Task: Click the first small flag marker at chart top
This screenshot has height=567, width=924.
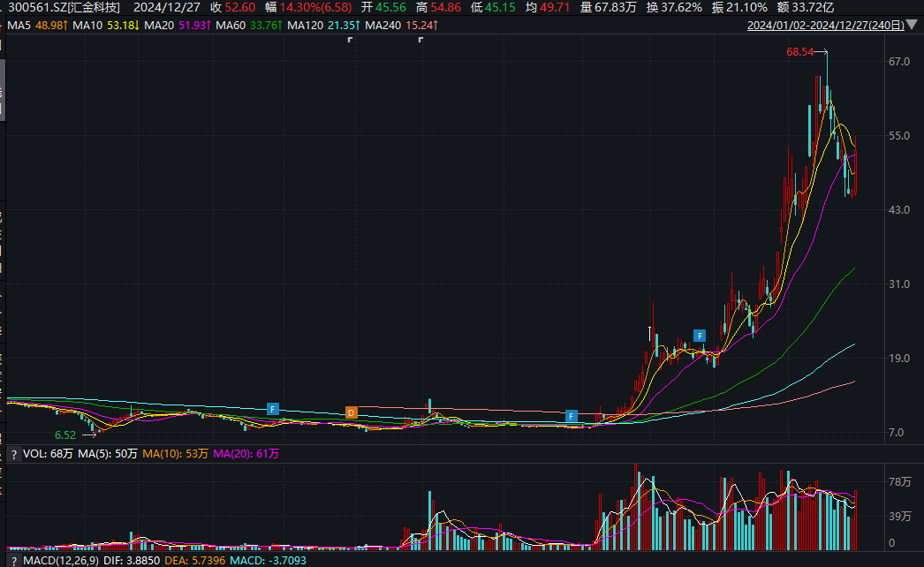Action: point(350,40)
